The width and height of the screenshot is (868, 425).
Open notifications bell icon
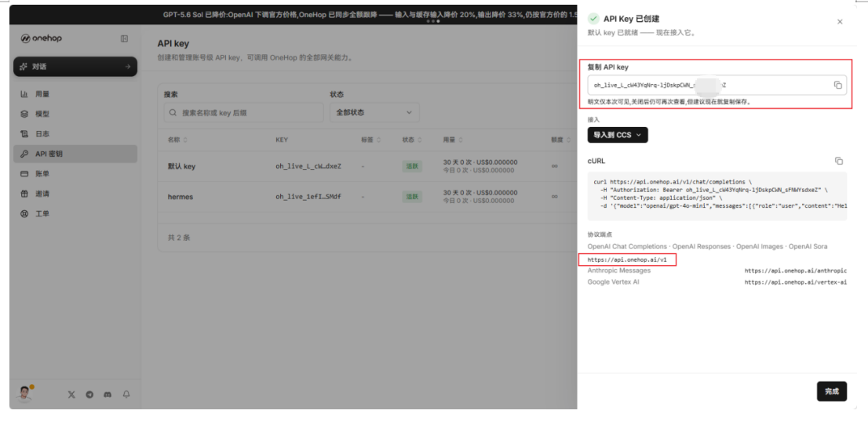pos(126,394)
